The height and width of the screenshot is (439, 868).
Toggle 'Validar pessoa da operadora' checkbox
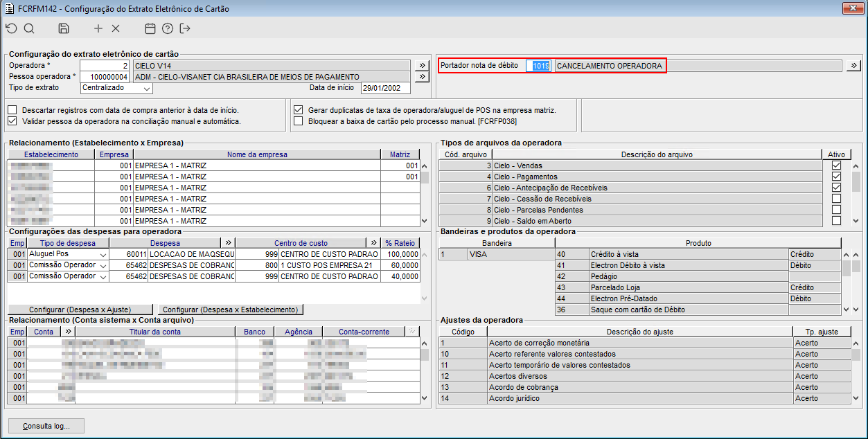(x=12, y=121)
